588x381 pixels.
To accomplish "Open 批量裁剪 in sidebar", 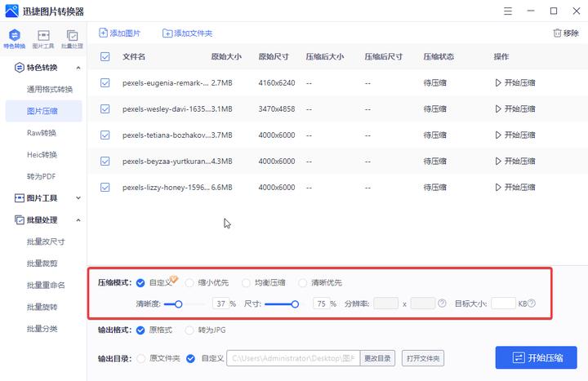I will (x=42, y=264).
